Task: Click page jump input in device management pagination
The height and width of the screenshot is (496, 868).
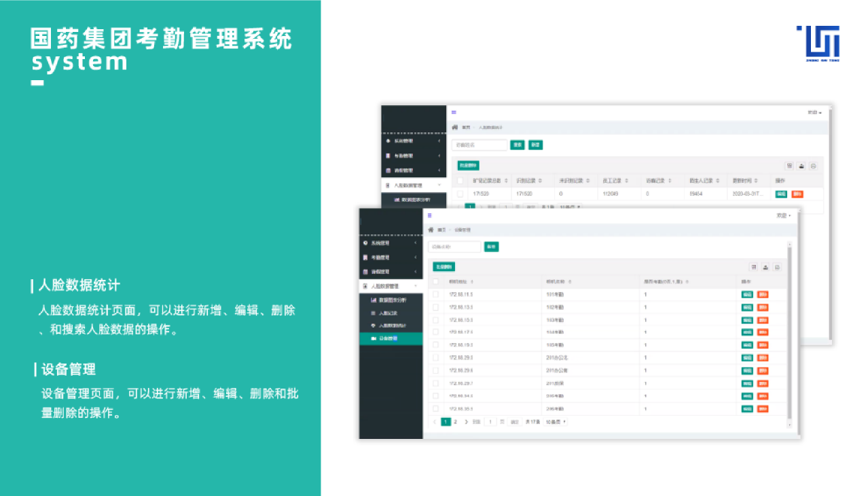Action: pyautogui.click(x=490, y=422)
